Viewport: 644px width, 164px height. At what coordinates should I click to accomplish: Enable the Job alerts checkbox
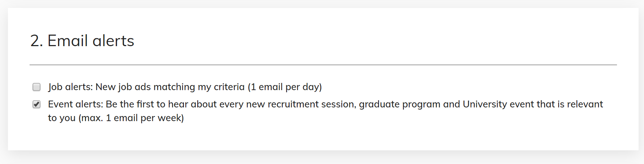point(36,87)
